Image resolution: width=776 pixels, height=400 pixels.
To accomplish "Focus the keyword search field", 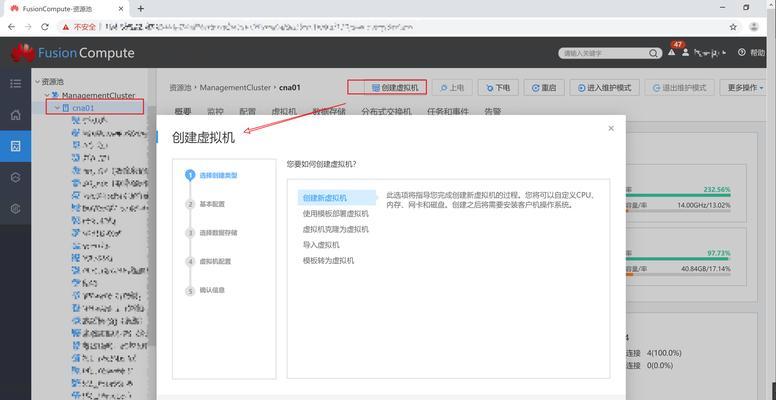I will coord(605,53).
